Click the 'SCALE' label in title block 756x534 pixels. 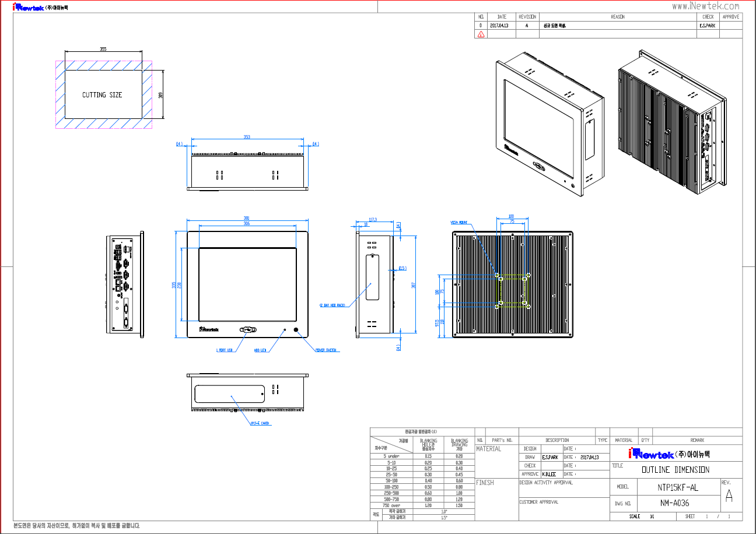coord(635,517)
